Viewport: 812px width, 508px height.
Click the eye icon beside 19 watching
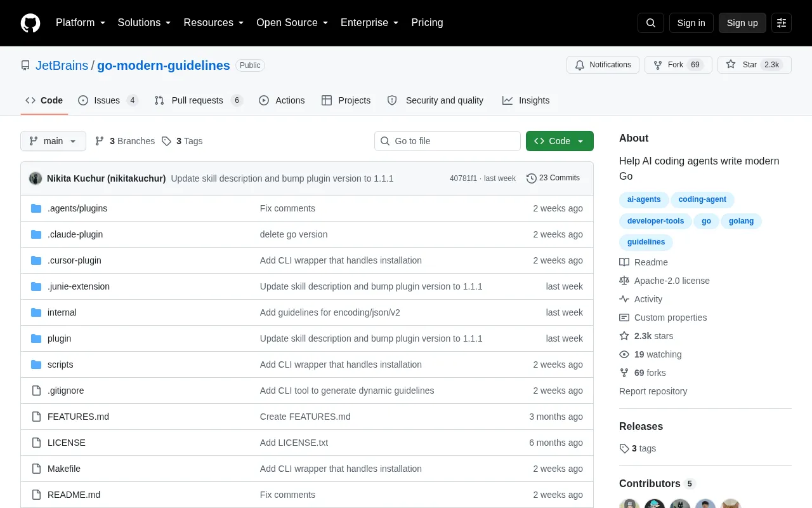(x=624, y=354)
